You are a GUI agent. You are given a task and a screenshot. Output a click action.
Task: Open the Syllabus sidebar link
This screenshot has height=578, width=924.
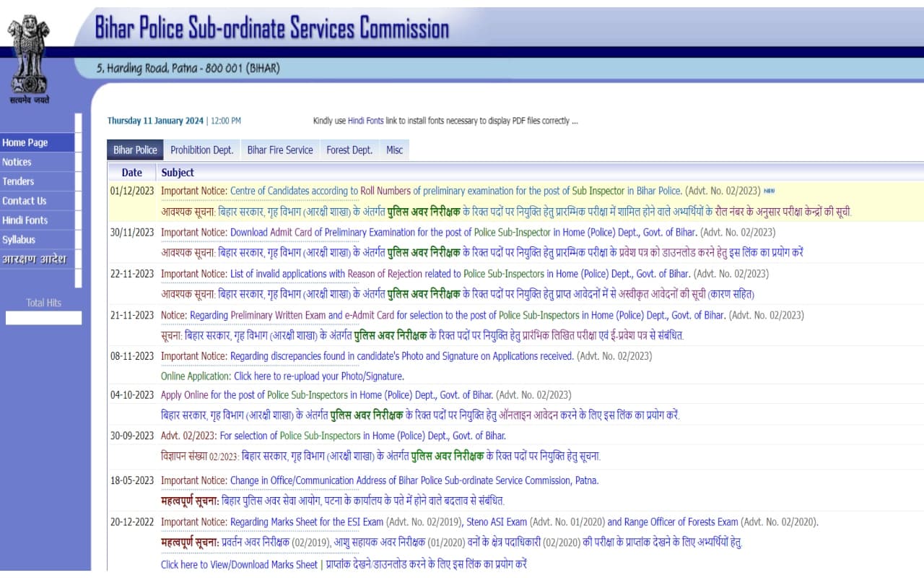click(x=19, y=240)
